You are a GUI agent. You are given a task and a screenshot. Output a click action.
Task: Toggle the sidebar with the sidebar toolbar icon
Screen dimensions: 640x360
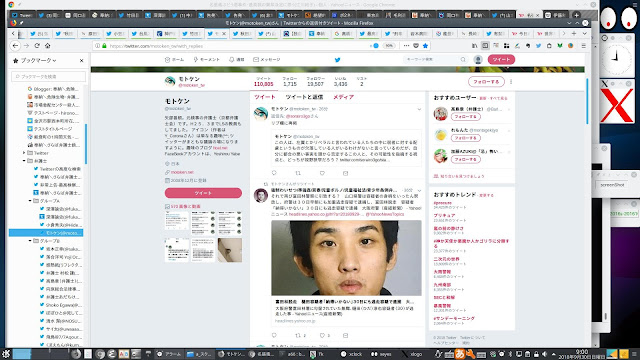[x=485, y=46]
